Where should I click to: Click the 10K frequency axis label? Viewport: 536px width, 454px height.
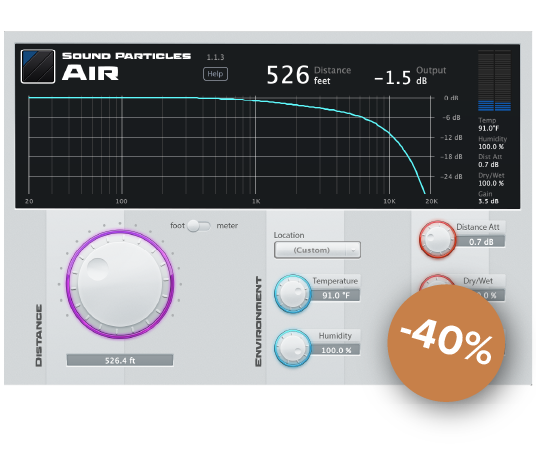point(389,201)
